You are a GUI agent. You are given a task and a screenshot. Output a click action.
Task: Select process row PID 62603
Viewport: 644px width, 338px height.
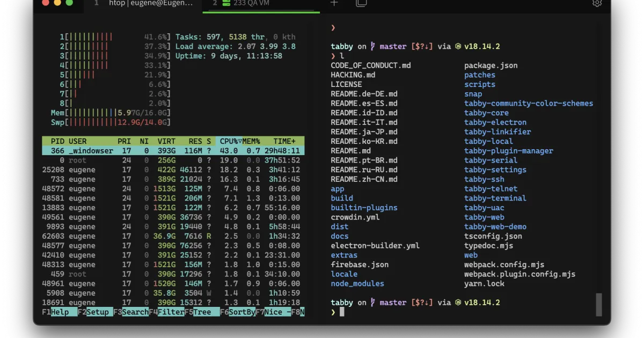(x=173, y=236)
